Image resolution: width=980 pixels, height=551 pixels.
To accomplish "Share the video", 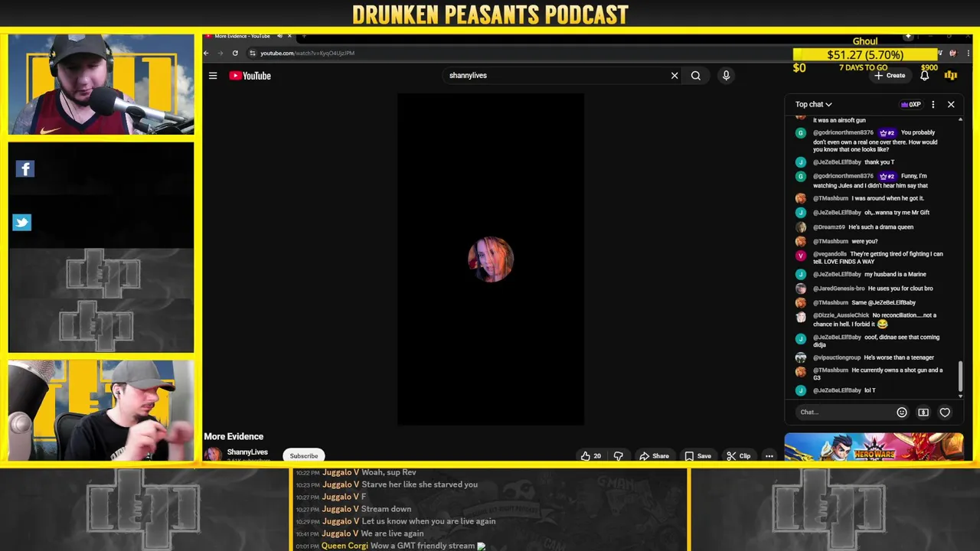I will click(654, 455).
